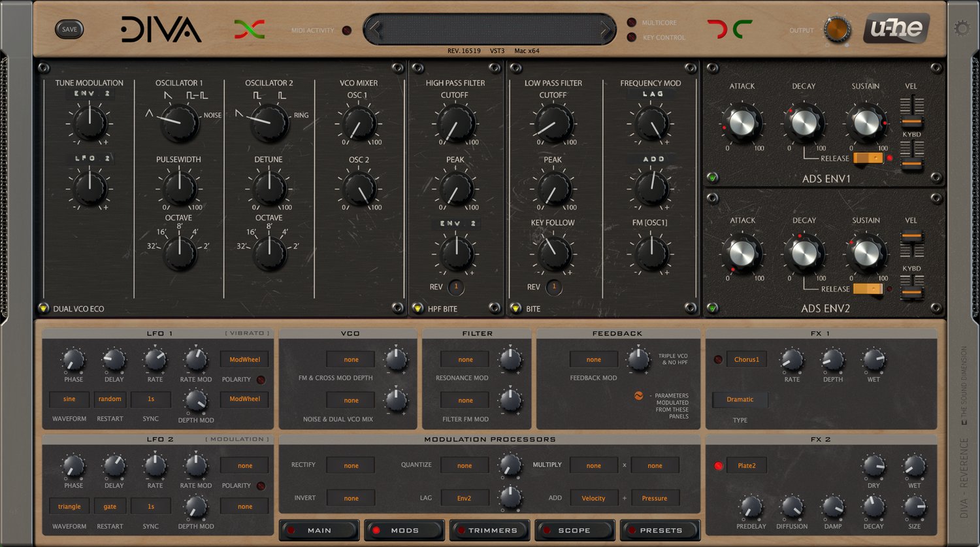Screen dimensions: 980x547
Task: Open the ADS ENV2 envelope type selector
Action: point(713,307)
